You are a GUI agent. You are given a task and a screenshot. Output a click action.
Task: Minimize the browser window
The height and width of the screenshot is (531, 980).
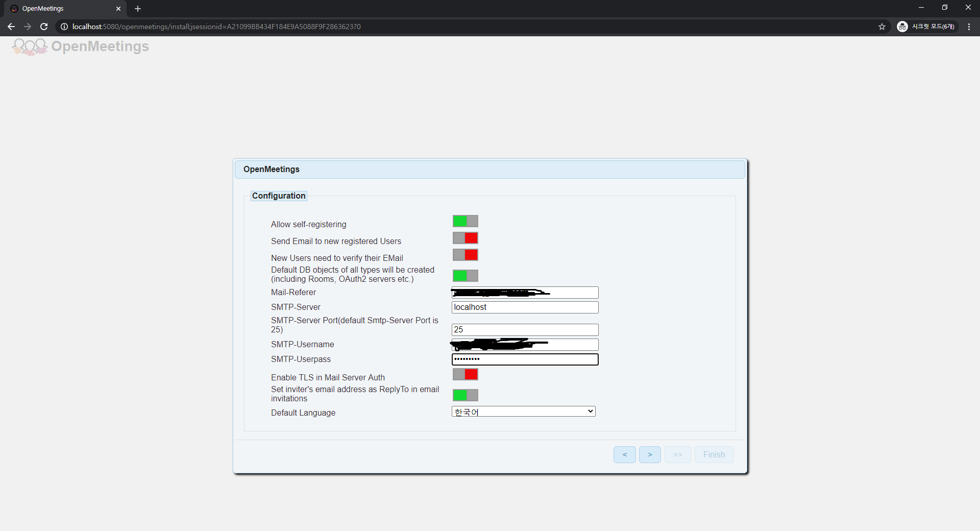[x=921, y=8]
